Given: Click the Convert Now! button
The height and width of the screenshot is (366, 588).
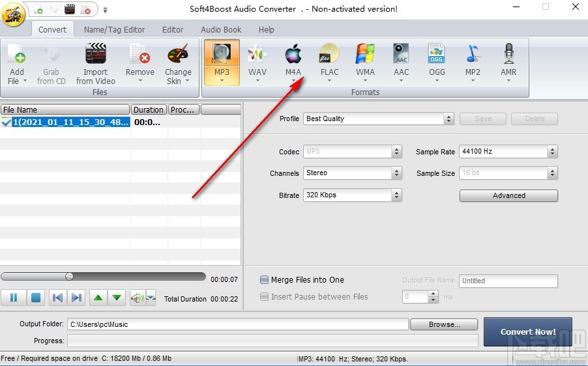Looking at the screenshot, I should [528, 331].
